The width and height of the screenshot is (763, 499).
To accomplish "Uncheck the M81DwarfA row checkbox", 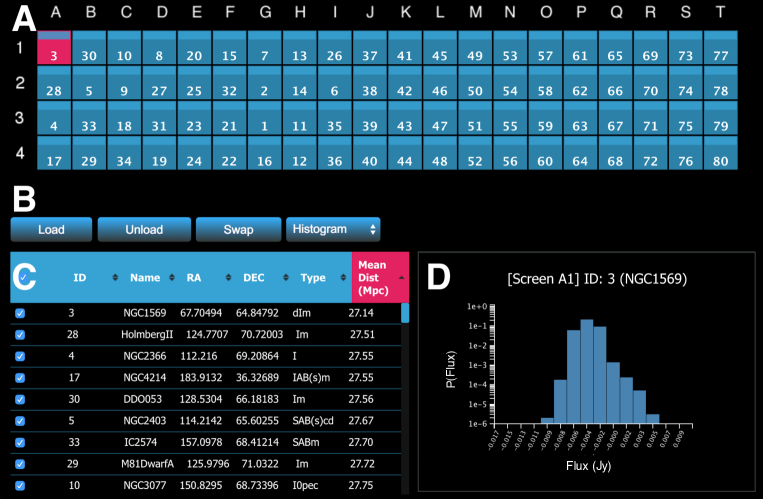I will click(20, 464).
